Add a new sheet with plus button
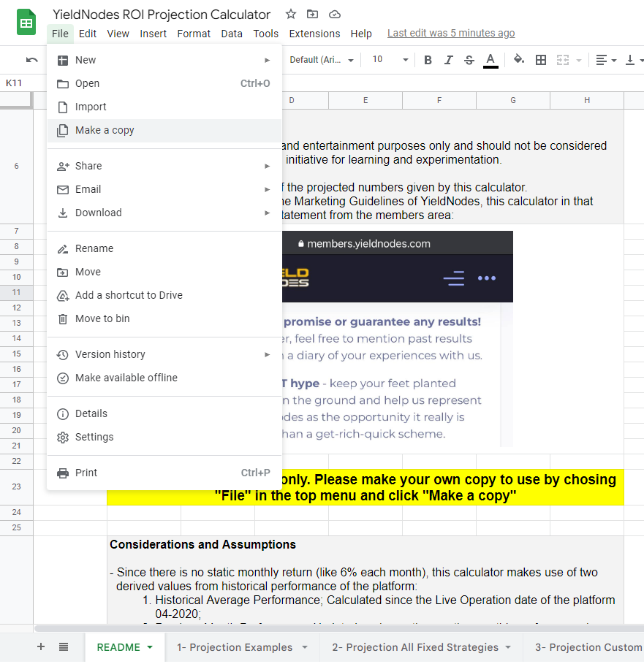This screenshot has height=664, width=644. coord(41,646)
